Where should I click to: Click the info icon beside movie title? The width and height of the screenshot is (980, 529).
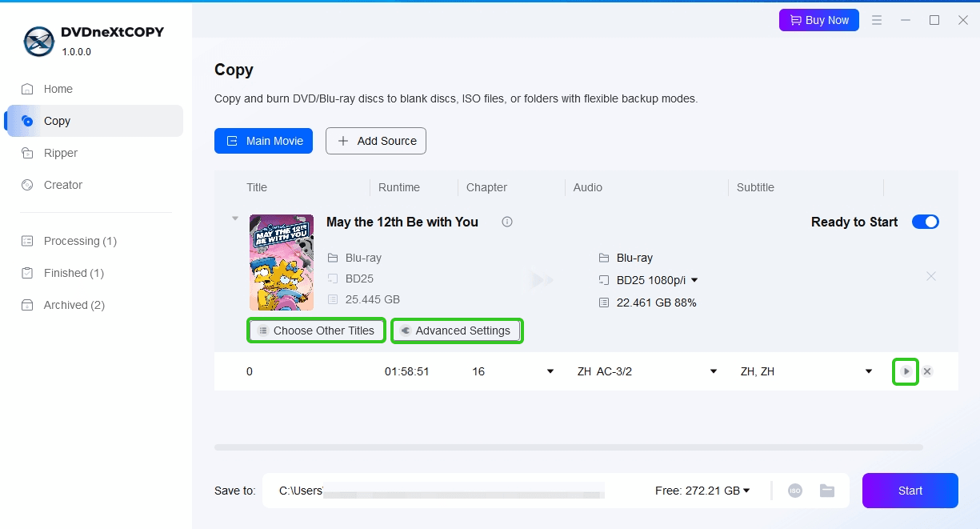(507, 222)
